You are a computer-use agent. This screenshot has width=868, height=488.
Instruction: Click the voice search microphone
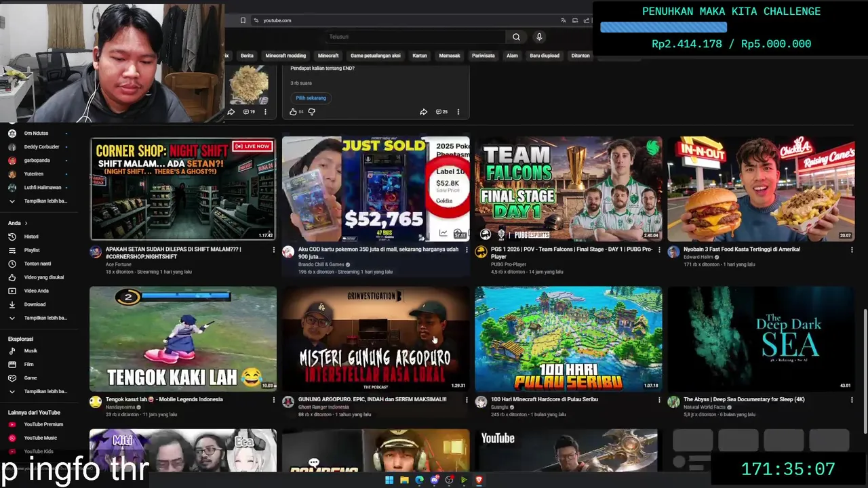coord(539,37)
